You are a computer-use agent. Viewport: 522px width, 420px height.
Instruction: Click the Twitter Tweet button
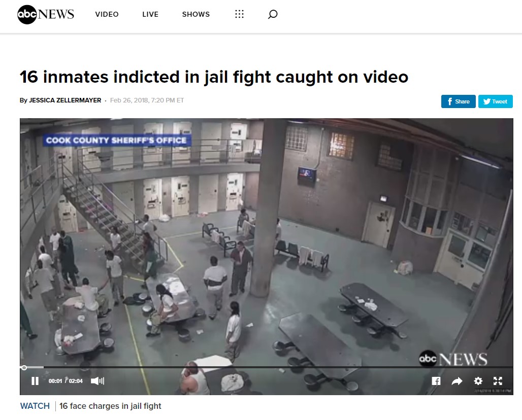pos(496,101)
